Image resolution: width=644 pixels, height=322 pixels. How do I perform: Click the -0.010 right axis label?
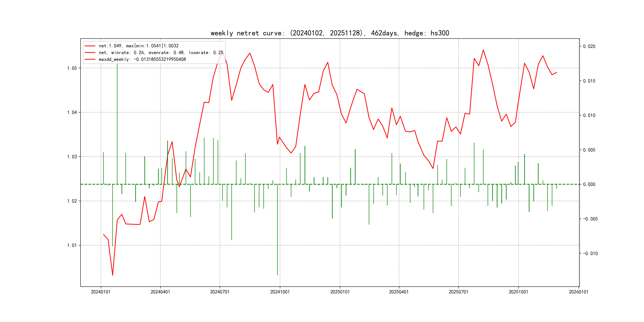point(590,253)
